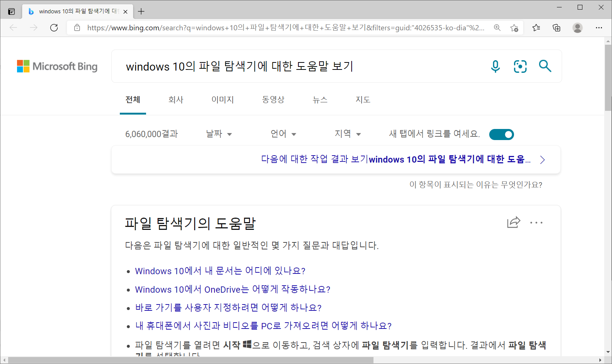
Task: Click the 6,060,000결과 count text
Action: [x=152, y=134]
